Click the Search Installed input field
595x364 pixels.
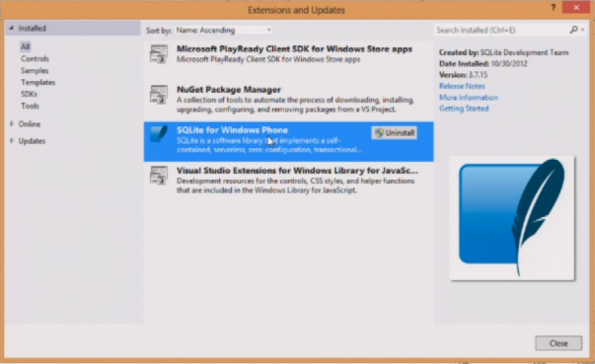501,30
